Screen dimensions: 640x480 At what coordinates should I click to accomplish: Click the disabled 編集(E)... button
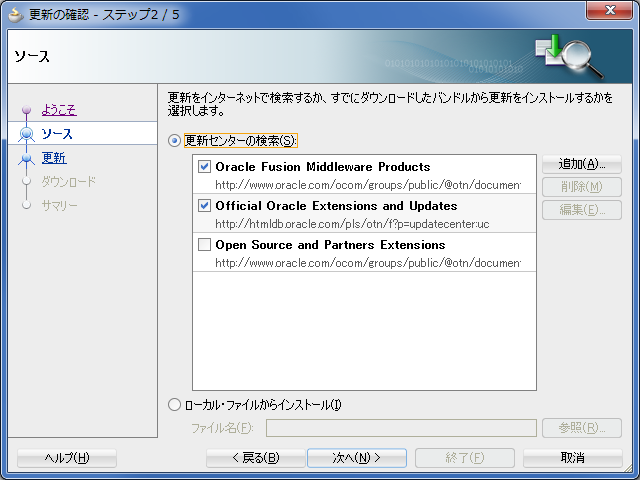click(x=582, y=210)
